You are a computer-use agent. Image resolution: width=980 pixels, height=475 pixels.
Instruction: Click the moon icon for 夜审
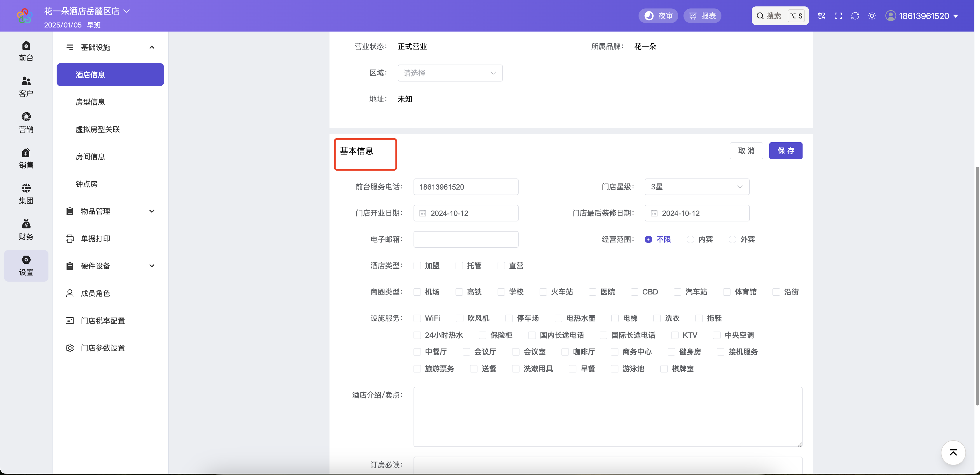tap(649, 15)
